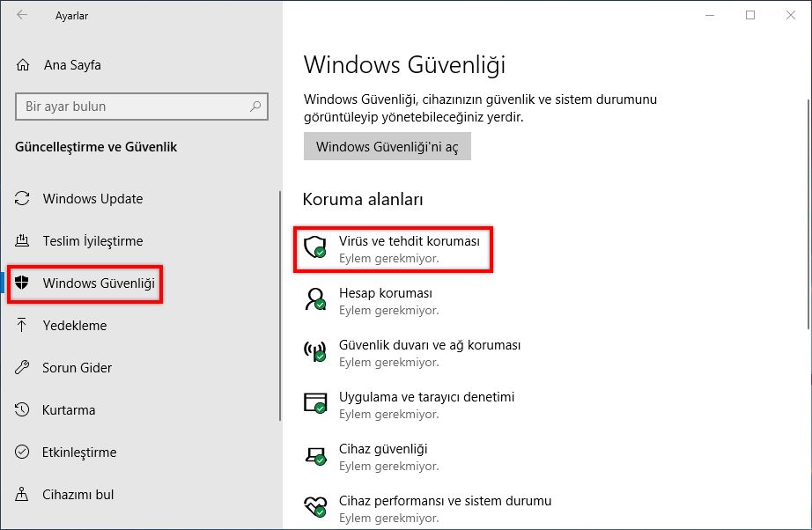The height and width of the screenshot is (530, 812).
Task: Go to Yedekleme settings
Action: 75,326
